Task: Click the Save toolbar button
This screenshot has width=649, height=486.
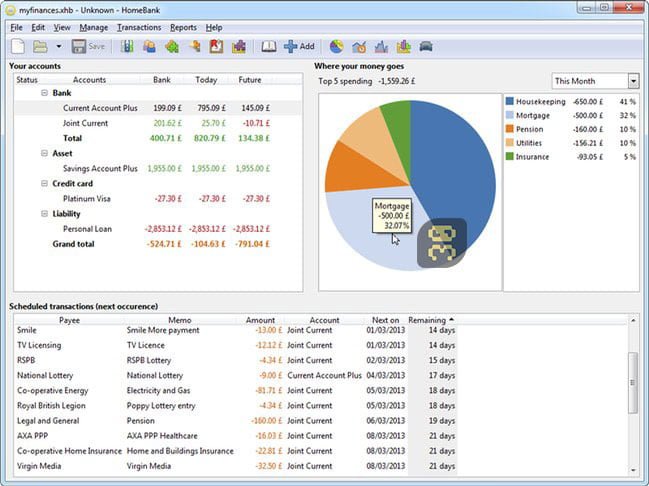Action: click(88, 46)
